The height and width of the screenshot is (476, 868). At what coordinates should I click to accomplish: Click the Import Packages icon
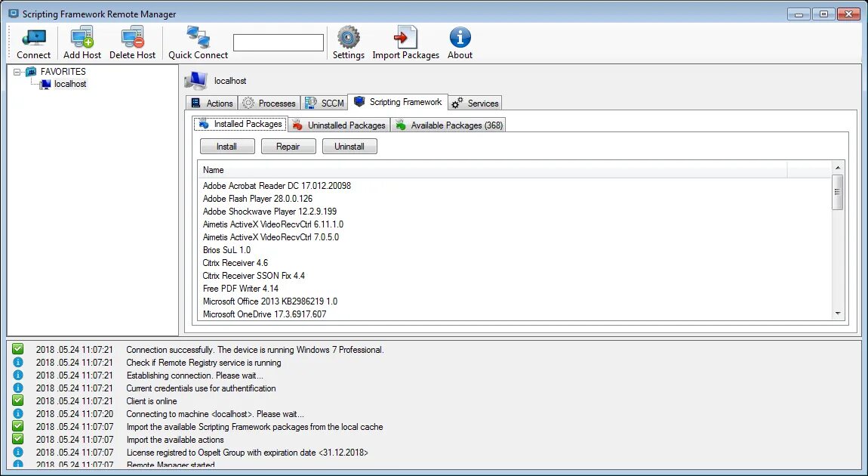(x=406, y=38)
